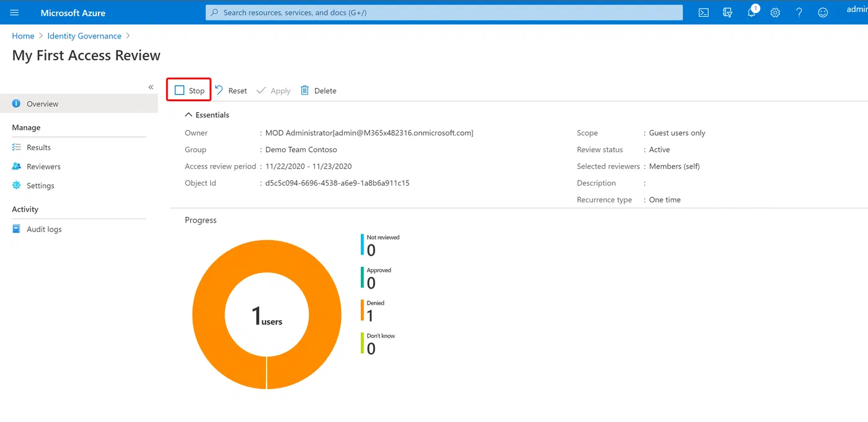Click the Apply toolbar label
The height and width of the screenshot is (422, 868).
[280, 91]
